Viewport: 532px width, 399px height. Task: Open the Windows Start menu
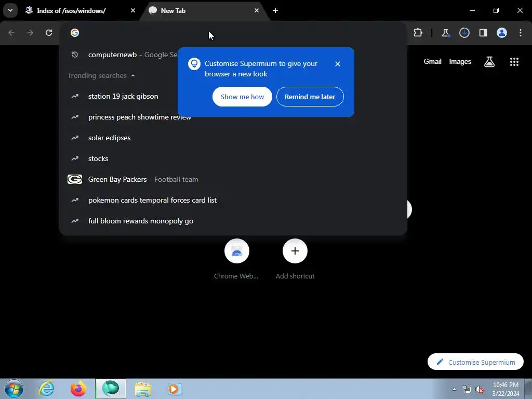pos(14,389)
